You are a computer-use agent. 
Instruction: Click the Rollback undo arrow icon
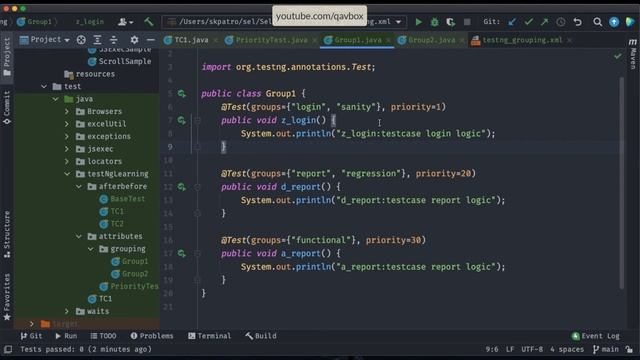pos(577,22)
